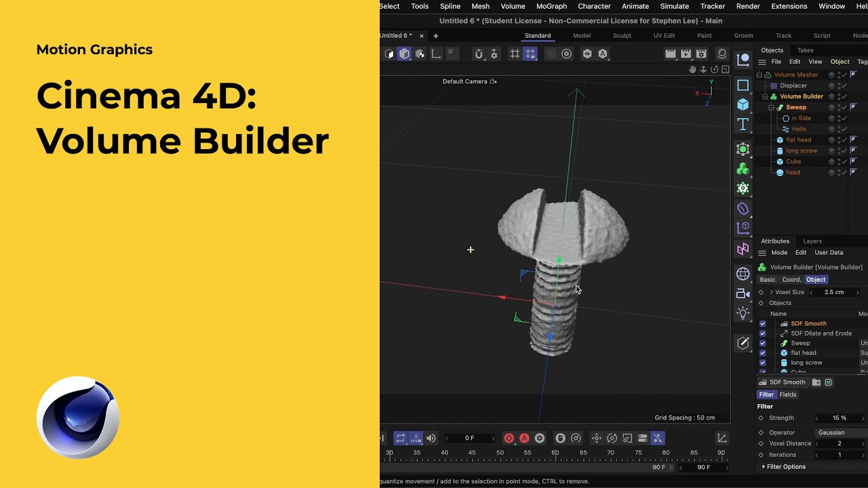The height and width of the screenshot is (488, 868).
Task: Add a Cube primitive from palette
Action: point(743,104)
